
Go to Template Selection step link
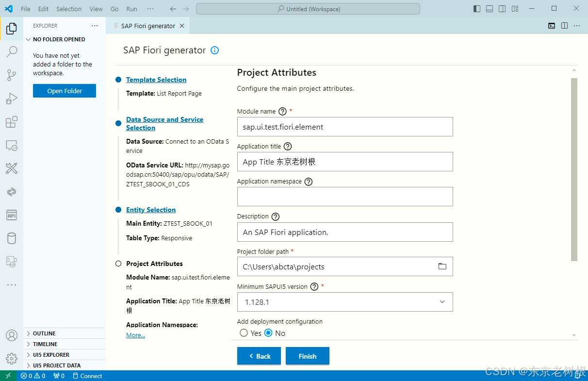[156, 80]
